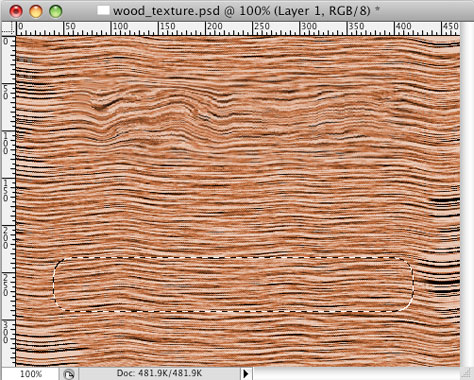
Task: Close the wood_texture.psd window
Action: [x=16, y=11]
